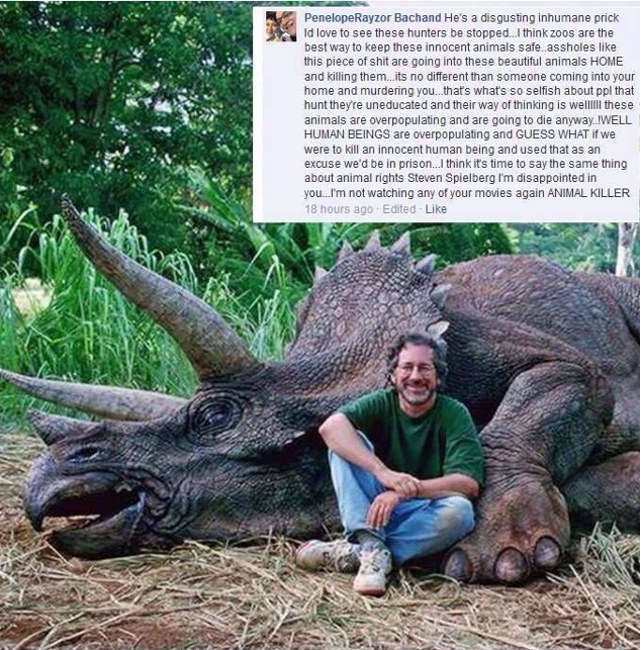This screenshot has width=640, height=650.
Task: Click the words Steven Spielberg in comment
Action: pyautogui.click(x=451, y=178)
